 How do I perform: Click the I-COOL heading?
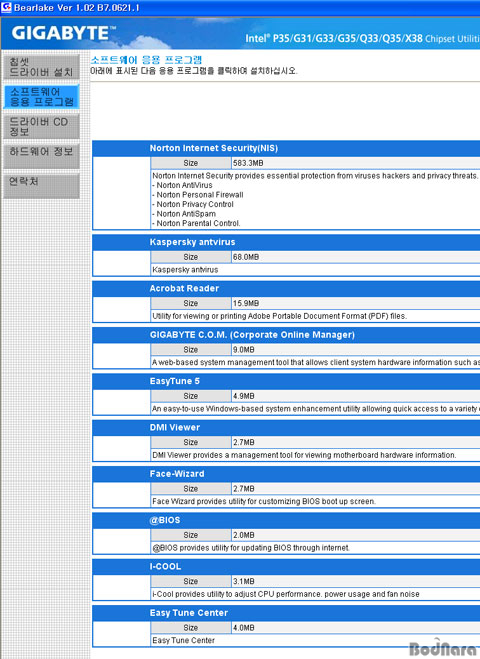tap(165, 567)
